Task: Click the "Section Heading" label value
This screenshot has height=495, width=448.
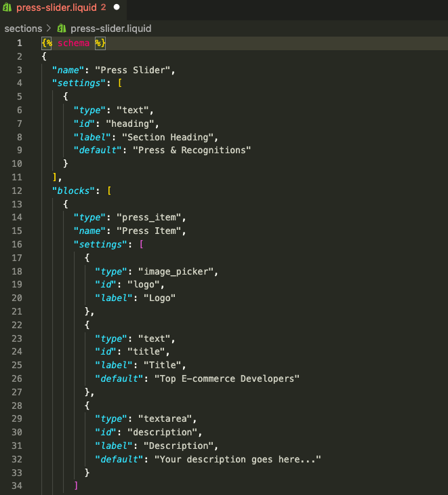Action: tap(167, 137)
